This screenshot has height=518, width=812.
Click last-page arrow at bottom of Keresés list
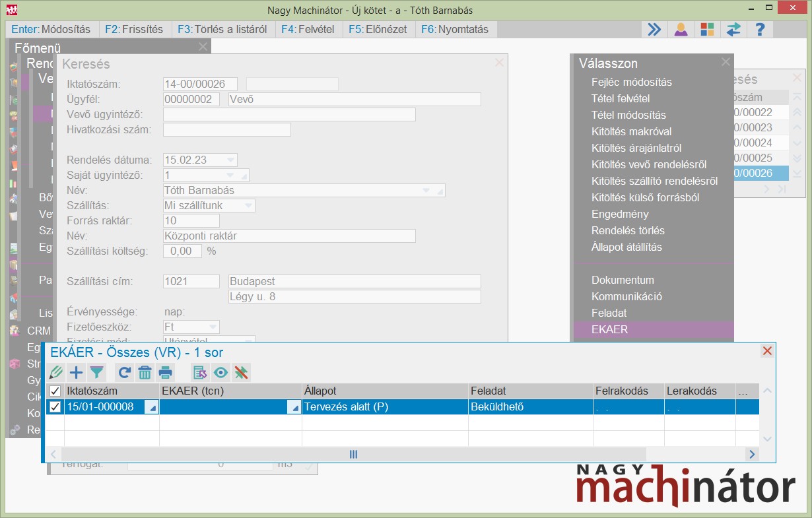point(782,189)
